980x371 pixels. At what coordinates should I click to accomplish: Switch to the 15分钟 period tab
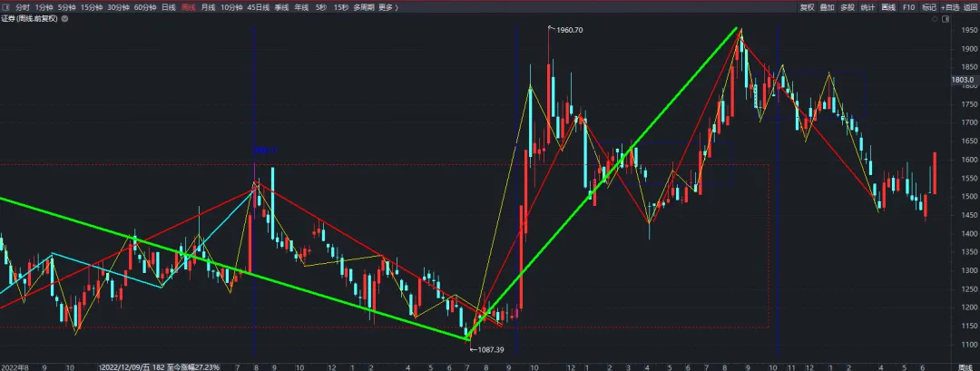[x=92, y=7]
